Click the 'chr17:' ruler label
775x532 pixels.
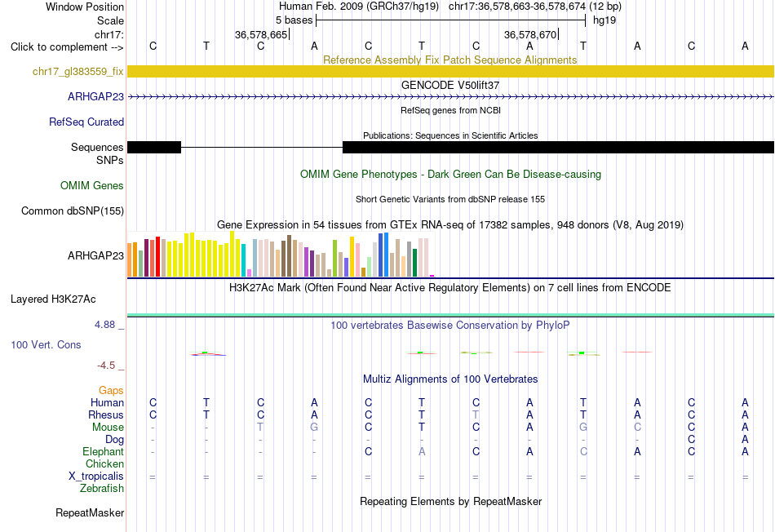pos(108,34)
